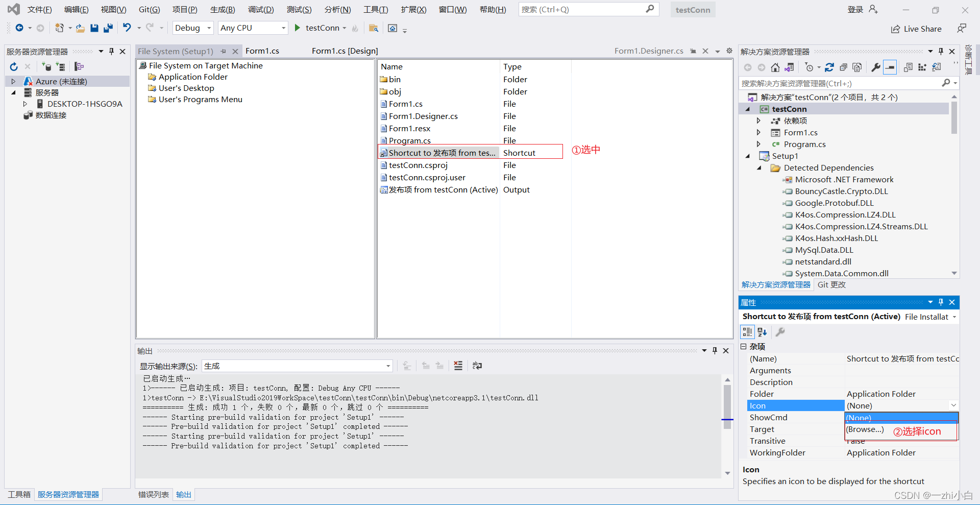Expand the DESKTOP-1HSGO9A server node

point(25,104)
